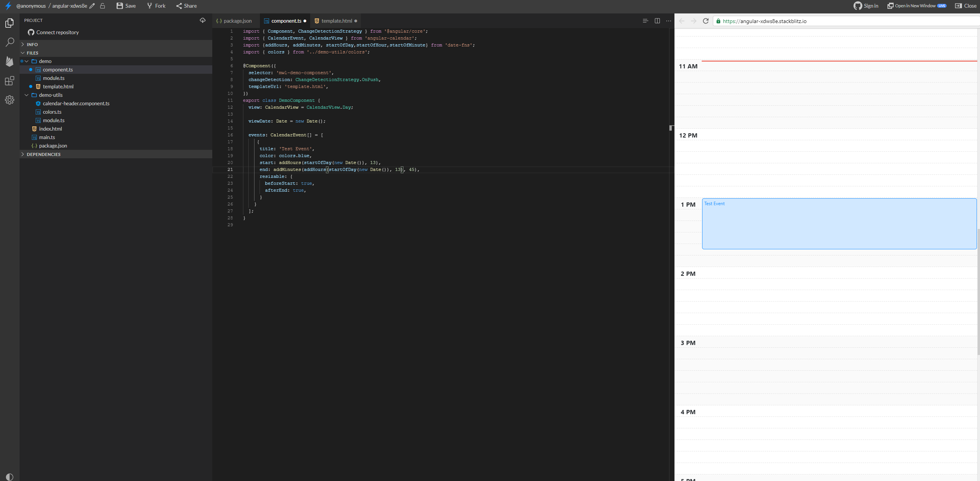
Task: Open the file explorer in the activity bar
Action: pyautogui.click(x=9, y=23)
